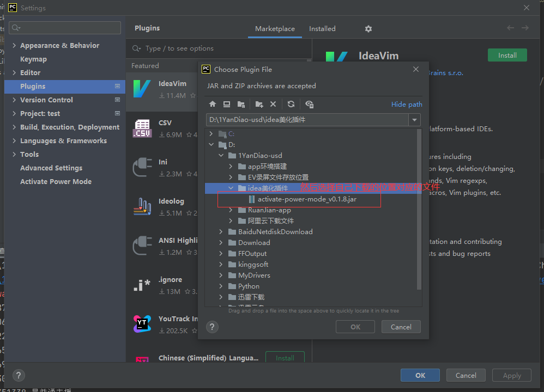Click Show Hidden Files toolbar icon
Viewport: 544px width, 392px height.
pos(309,104)
